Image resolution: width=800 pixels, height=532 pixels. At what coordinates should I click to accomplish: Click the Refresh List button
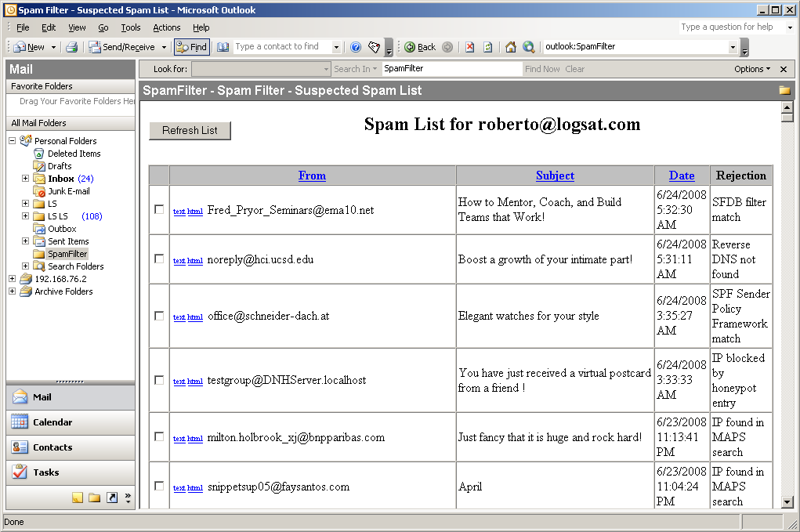(x=190, y=131)
